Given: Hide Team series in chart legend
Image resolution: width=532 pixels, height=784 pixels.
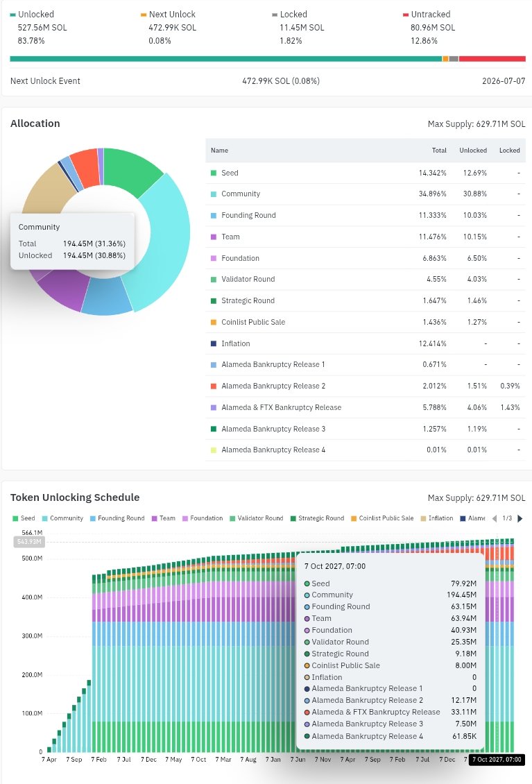Looking at the screenshot, I should tap(164, 518).
